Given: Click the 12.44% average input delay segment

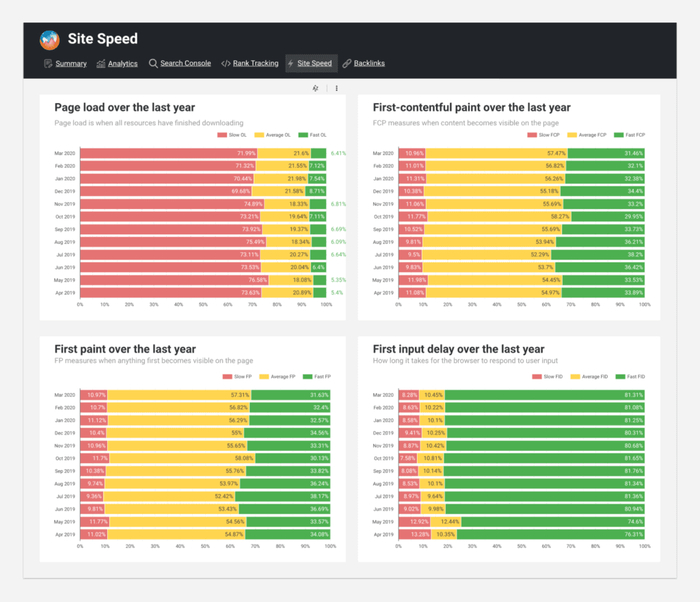Looking at the screenshot, I should [x=446, y=521].
